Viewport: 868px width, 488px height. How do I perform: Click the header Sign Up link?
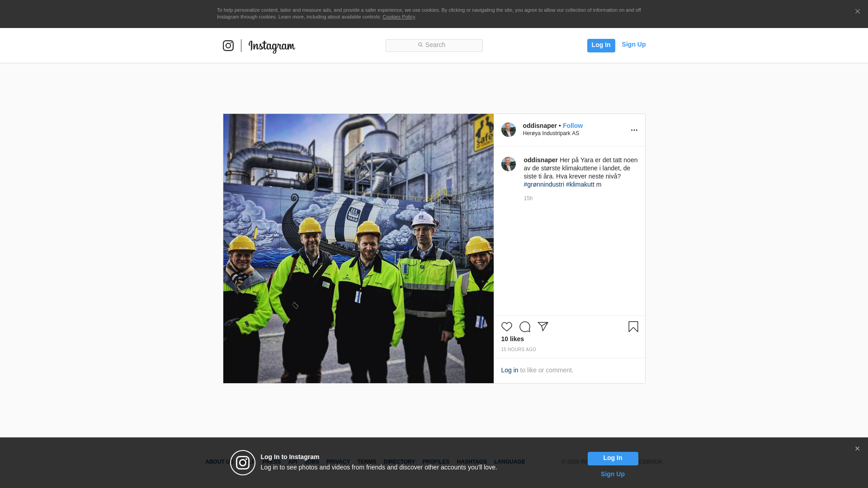(633, 44)
